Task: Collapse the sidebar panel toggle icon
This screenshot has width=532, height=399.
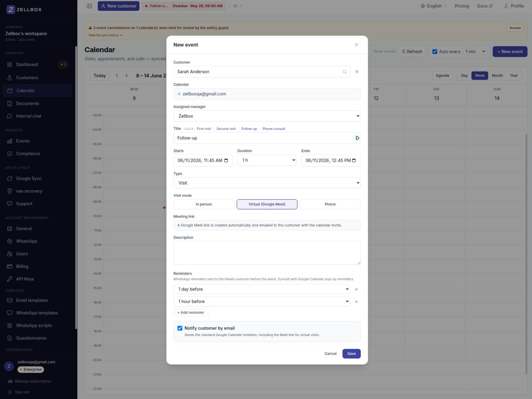Action: (89, 6)
